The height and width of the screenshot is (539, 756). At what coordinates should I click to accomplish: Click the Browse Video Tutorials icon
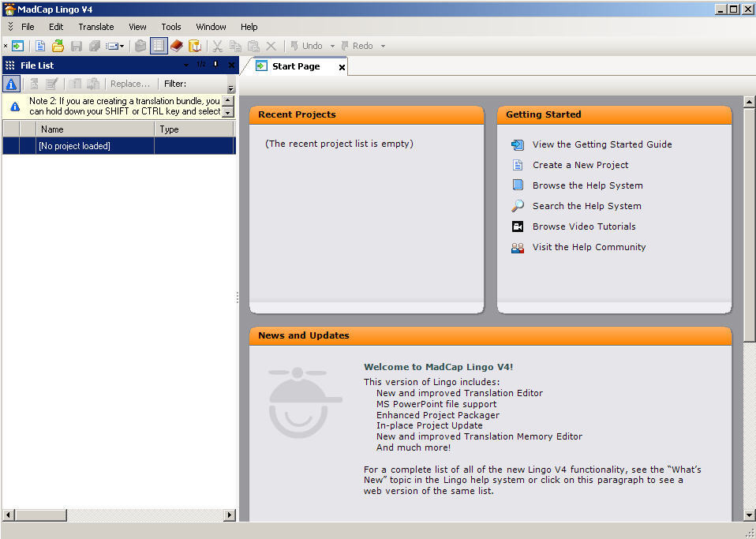518,226
